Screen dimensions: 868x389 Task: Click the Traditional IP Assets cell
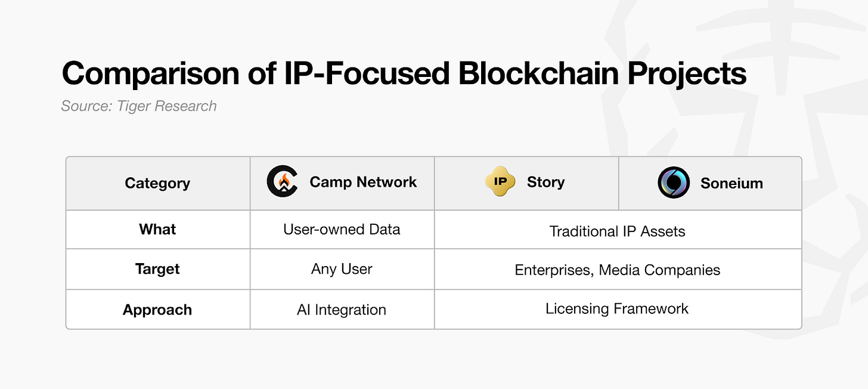[618, 231]
